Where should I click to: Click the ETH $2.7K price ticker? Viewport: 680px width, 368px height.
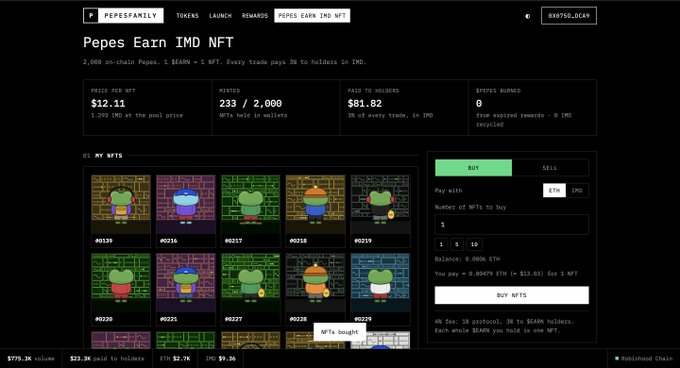[175, 359]
